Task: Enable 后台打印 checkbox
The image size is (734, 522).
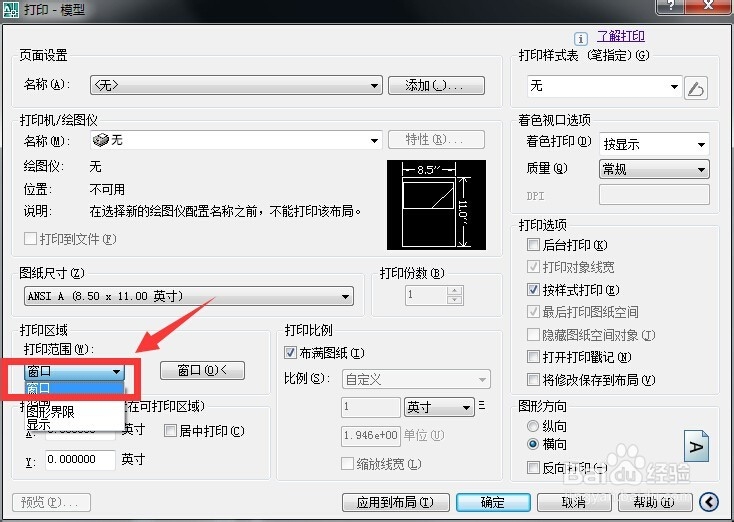Action: click(x=533, y=244)
